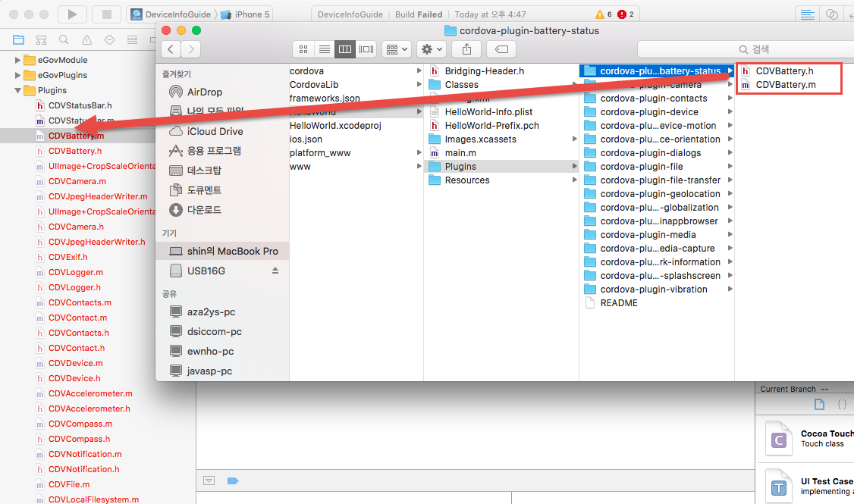Open the search navigator magnifier tab
This screenshot has height=504, width=854.
coord(64,39)
